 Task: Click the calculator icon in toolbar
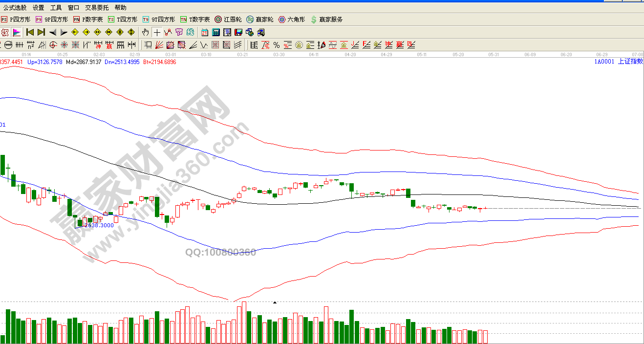coord(215,33)
